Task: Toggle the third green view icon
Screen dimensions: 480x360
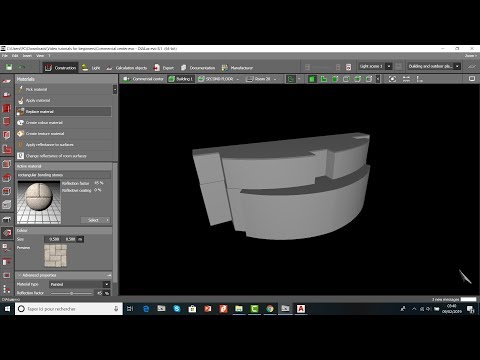Action: pyautogui.click(x=335, y=79)
